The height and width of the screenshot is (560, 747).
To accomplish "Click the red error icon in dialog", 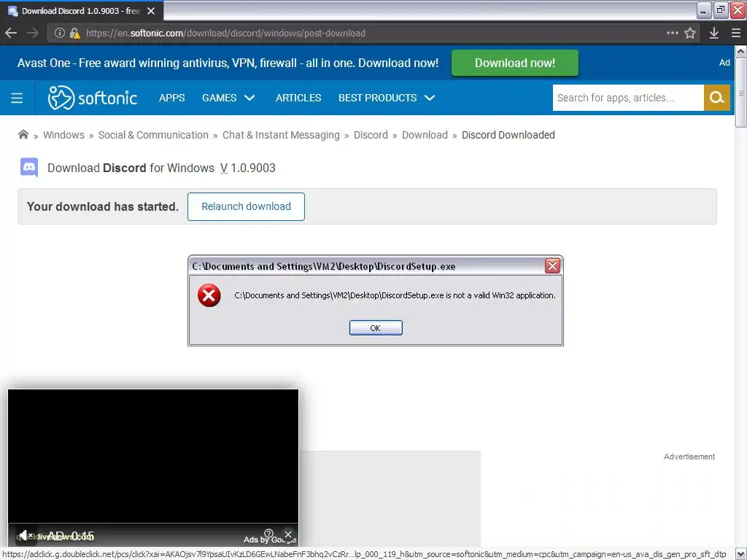I will point(209,295).
